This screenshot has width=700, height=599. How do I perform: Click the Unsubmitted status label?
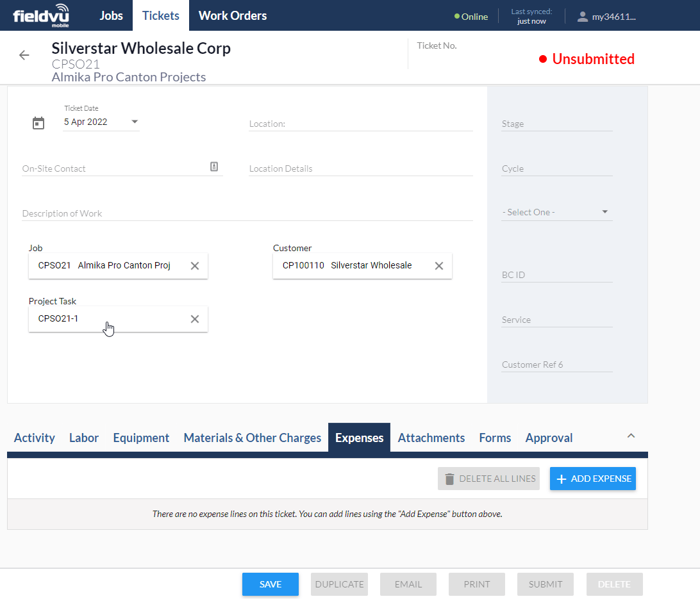[x=587, y=59]
